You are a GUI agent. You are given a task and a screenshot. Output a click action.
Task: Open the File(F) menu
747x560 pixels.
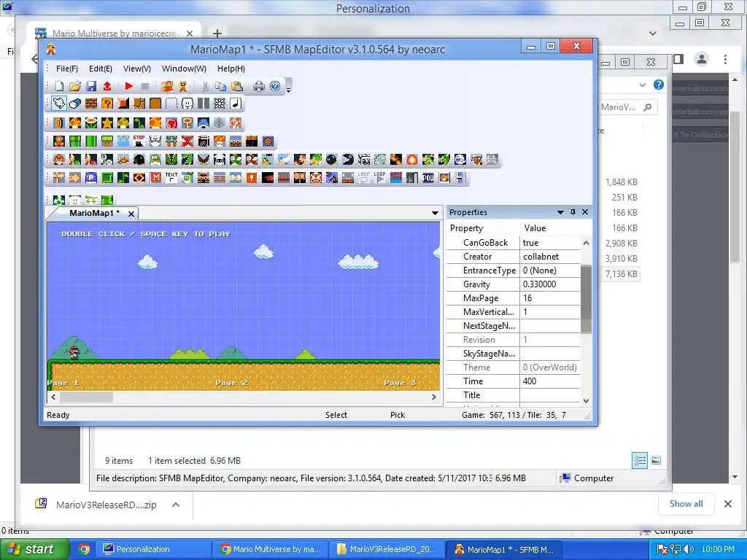tap(66, 69)
